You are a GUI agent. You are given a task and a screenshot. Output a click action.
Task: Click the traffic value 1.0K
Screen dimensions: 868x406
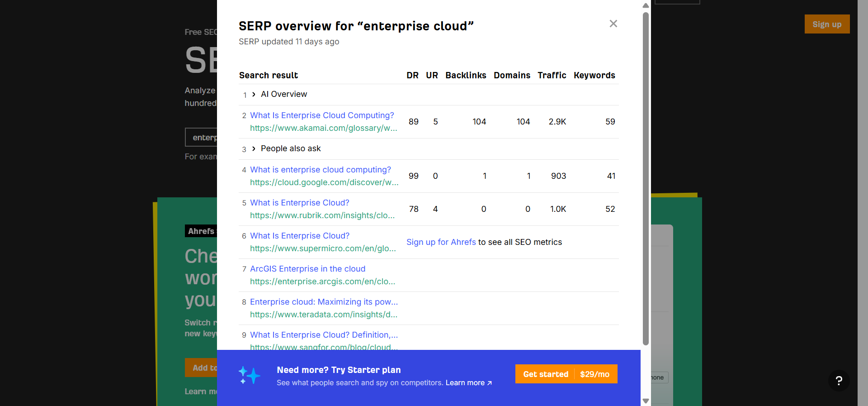coord(558,209)
